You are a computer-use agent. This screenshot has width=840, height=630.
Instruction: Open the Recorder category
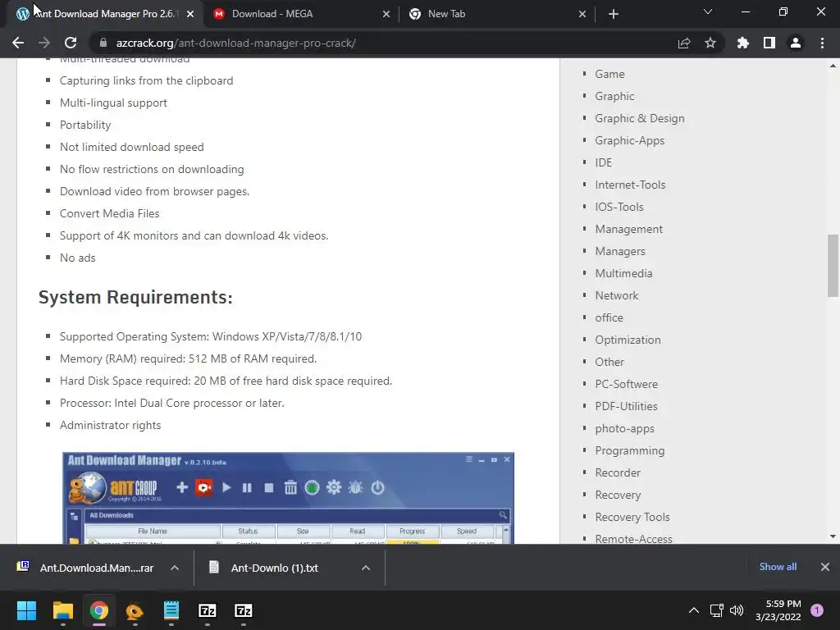coord(618,472)
